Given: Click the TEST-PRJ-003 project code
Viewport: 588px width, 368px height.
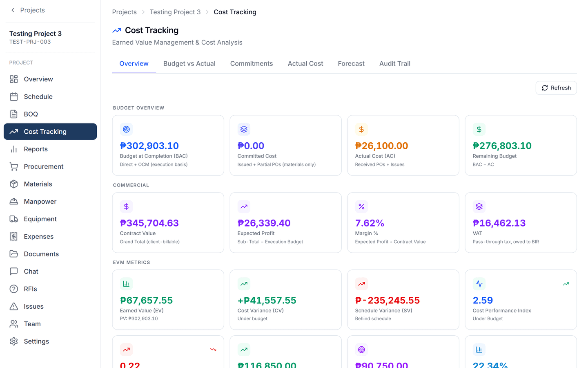Looking at the screenshot, I should 30,42.
